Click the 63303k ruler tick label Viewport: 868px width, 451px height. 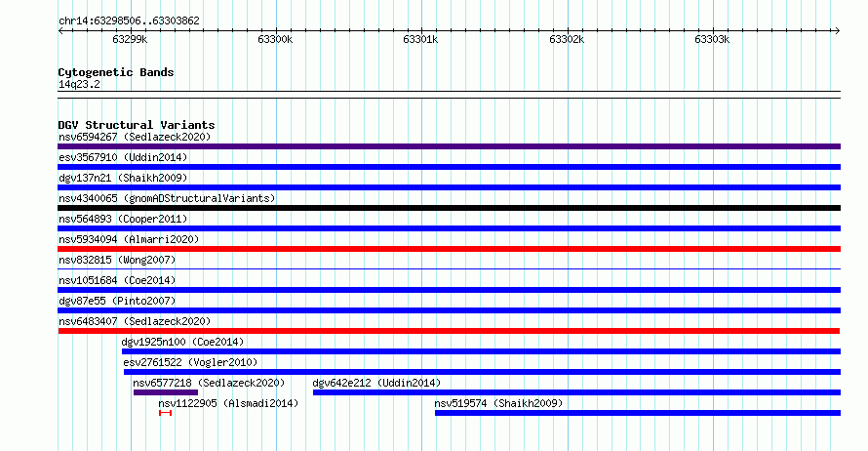coord(713,40)
